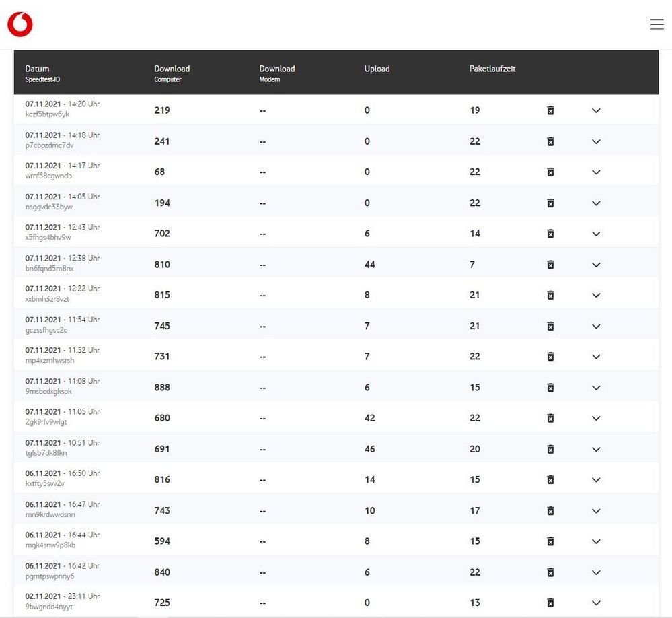Expand details for test at 12:22 Uhr
672x618 pixels.
596,295
